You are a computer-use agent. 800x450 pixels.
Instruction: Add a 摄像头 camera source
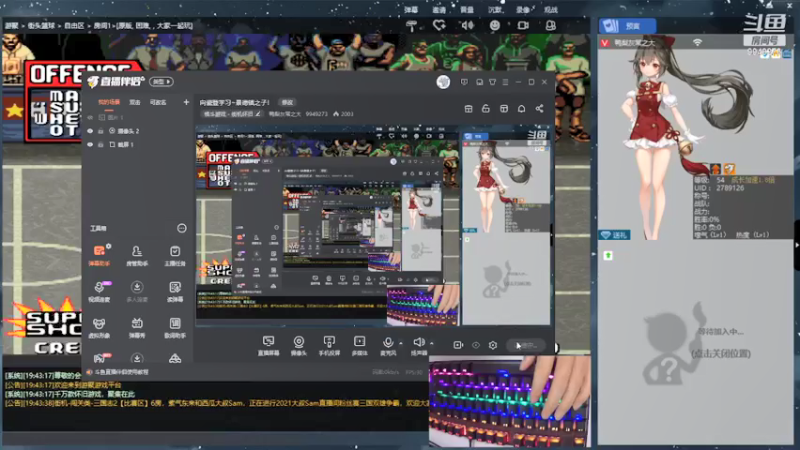tap(298, 345)
